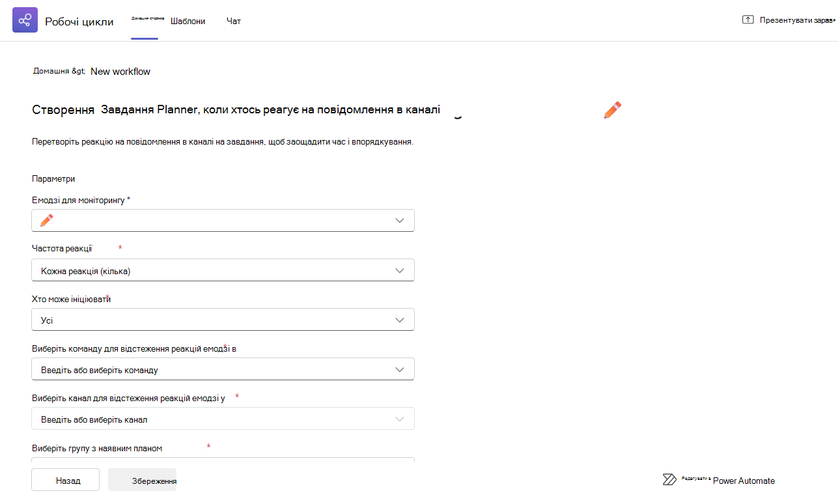Open the команду selection dropdown chevron
This screenshot has width=838, height=504.
(400, 369)
